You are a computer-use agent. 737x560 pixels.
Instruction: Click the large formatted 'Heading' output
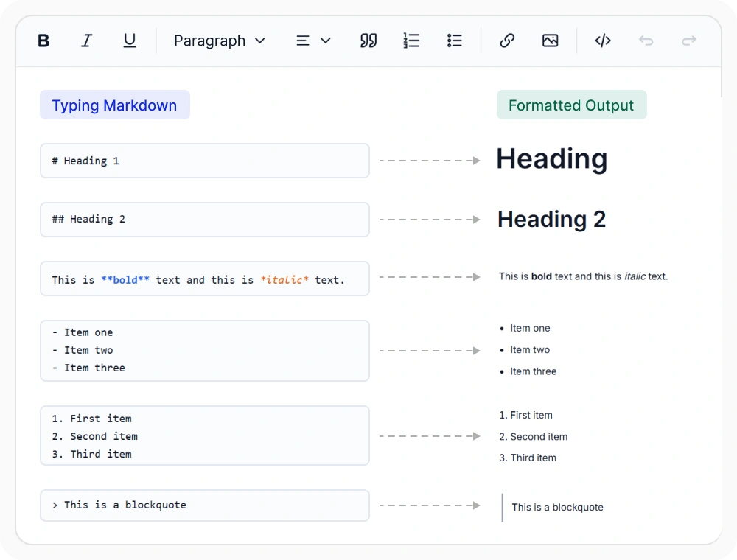(x=552, y=159)
